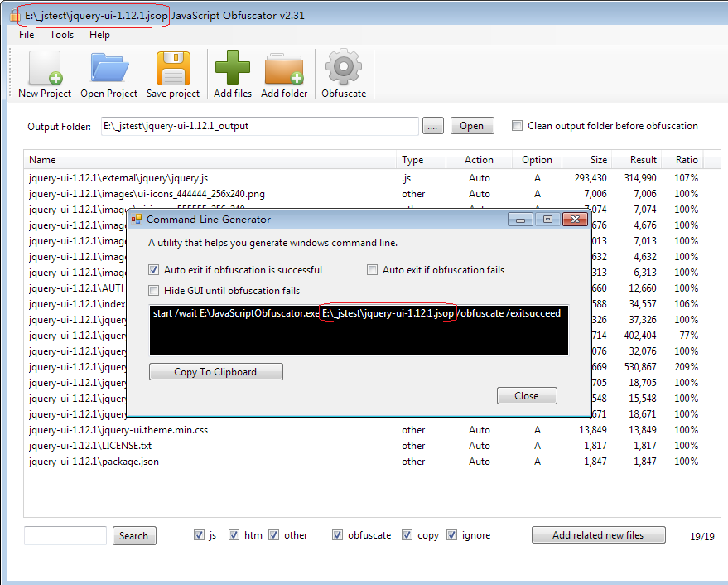
Task: Copy the generated command line to clipboard
Action: [215, 371]
